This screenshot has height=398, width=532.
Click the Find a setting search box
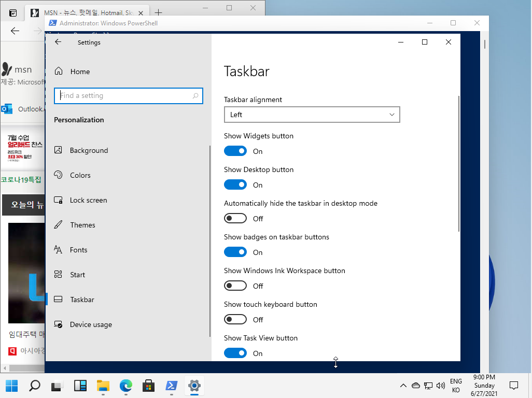point(129,95)
